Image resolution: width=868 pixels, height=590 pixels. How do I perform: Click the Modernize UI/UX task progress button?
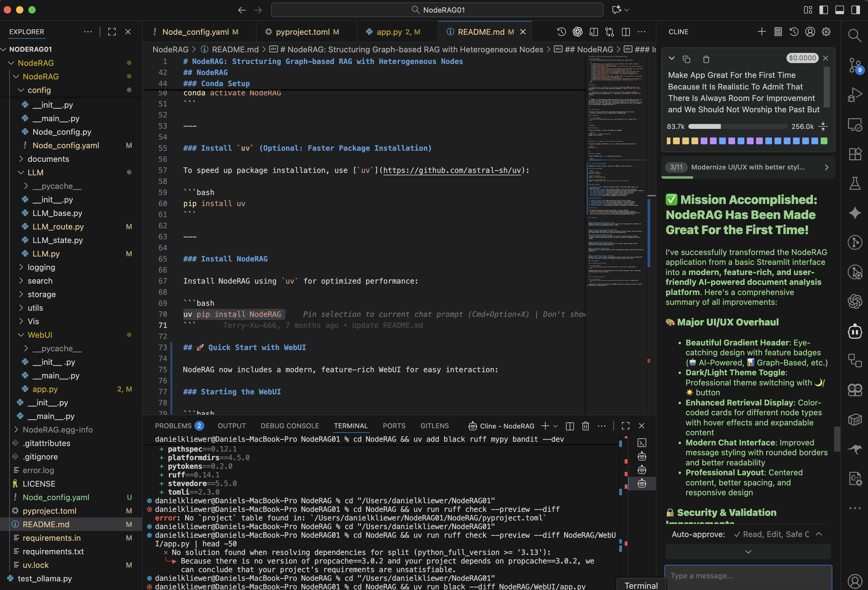(x=748, y=167)
